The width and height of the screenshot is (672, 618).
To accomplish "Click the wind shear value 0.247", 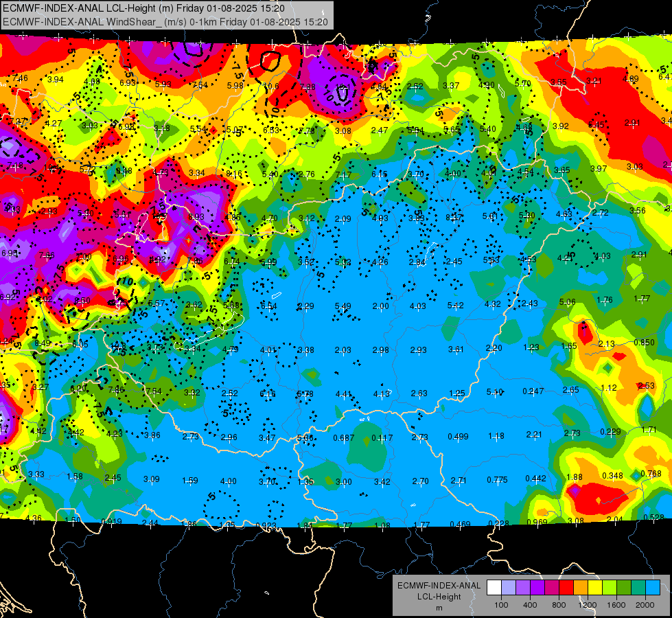I will pos(533,391).
